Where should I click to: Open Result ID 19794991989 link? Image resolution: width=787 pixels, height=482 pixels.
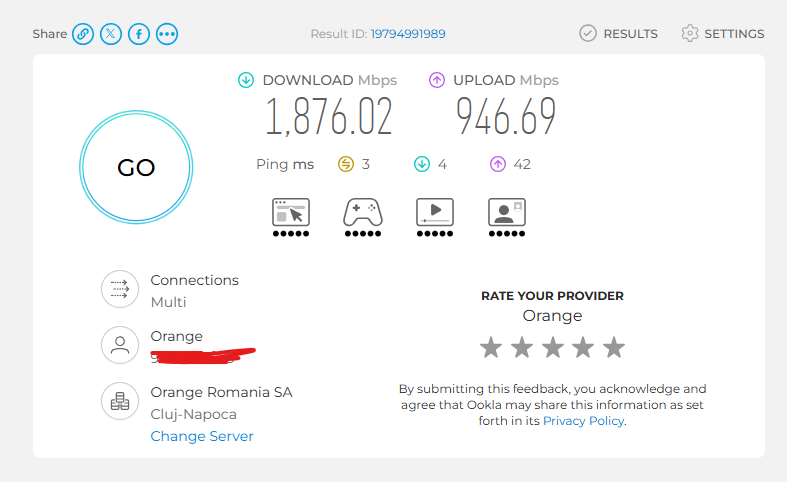point(408,34)
